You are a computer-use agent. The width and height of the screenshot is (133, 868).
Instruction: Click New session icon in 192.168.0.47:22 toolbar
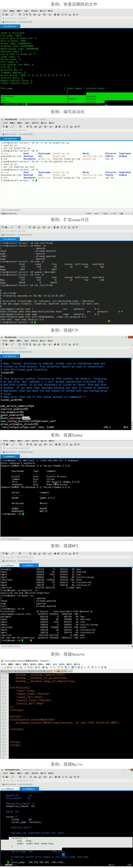3,127
